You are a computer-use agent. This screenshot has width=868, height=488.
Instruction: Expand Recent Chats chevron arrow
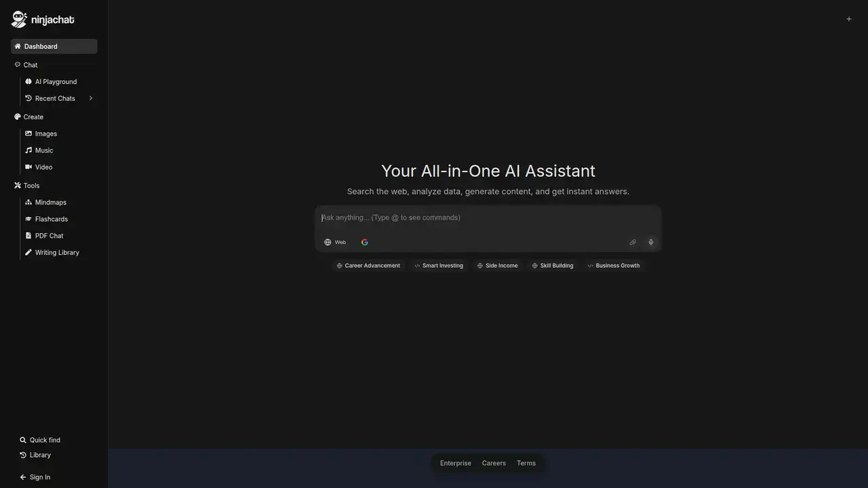click(x=90, y=98)
